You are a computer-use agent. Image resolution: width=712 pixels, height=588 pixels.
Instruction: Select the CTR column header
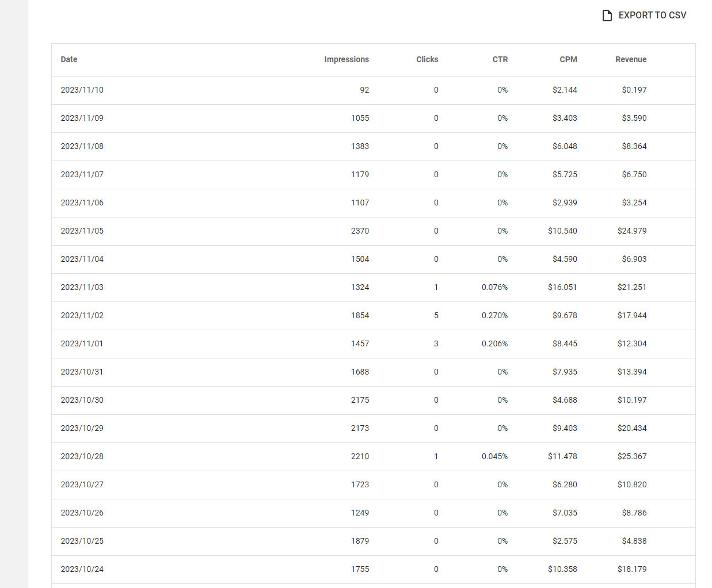click(500, 59)
